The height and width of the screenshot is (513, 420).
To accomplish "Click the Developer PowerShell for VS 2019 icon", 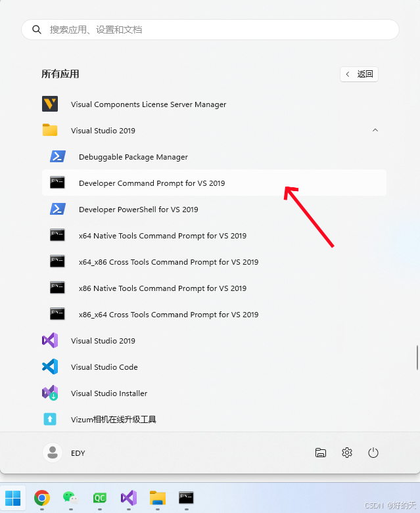I will [58, 209].
